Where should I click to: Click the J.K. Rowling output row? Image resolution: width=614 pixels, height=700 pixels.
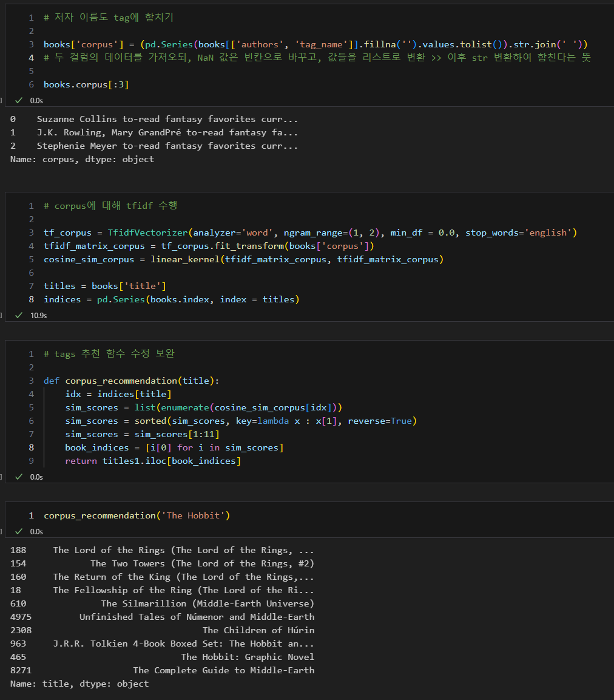[154, 132]
